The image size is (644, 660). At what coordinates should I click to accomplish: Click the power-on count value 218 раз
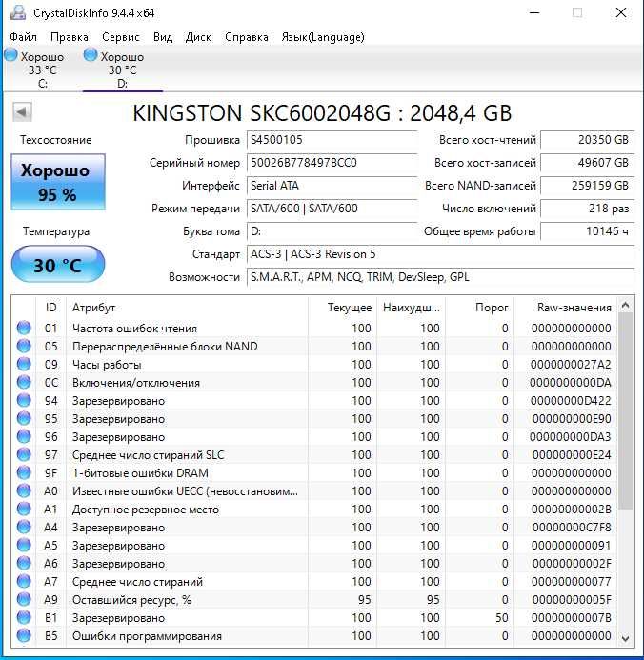(x=587, y=208)
